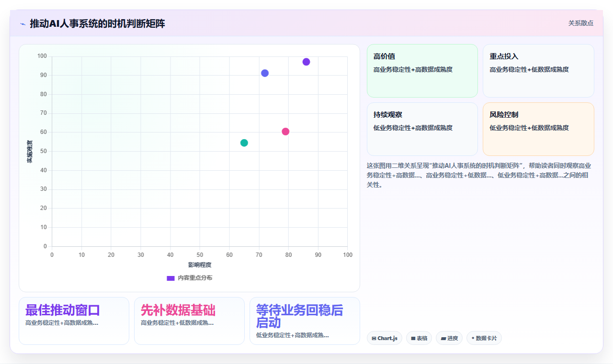
Task: Select the blue scatter point near 91
Action: pyautogui.click(x=265, y=73)
